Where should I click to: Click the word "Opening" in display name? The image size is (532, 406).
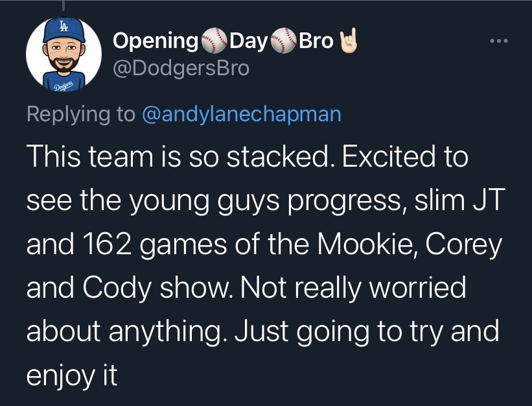pyautogui.click(x=156, y=42)
